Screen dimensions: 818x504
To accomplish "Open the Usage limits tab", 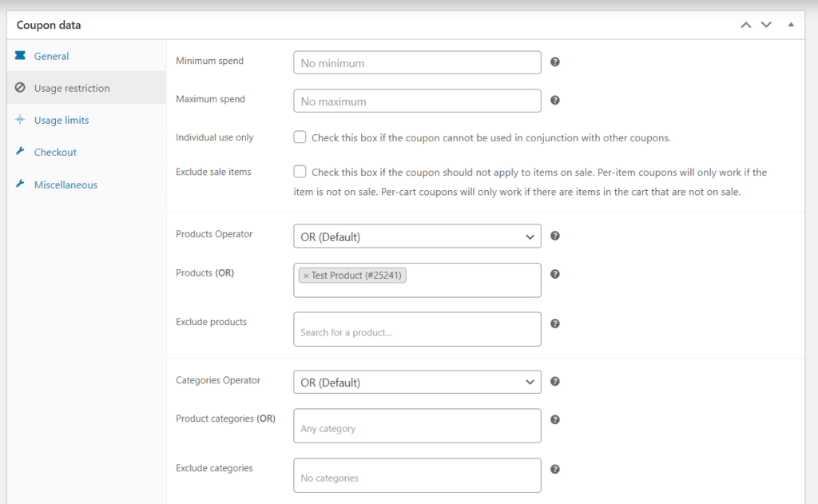I will click(61, 120).
